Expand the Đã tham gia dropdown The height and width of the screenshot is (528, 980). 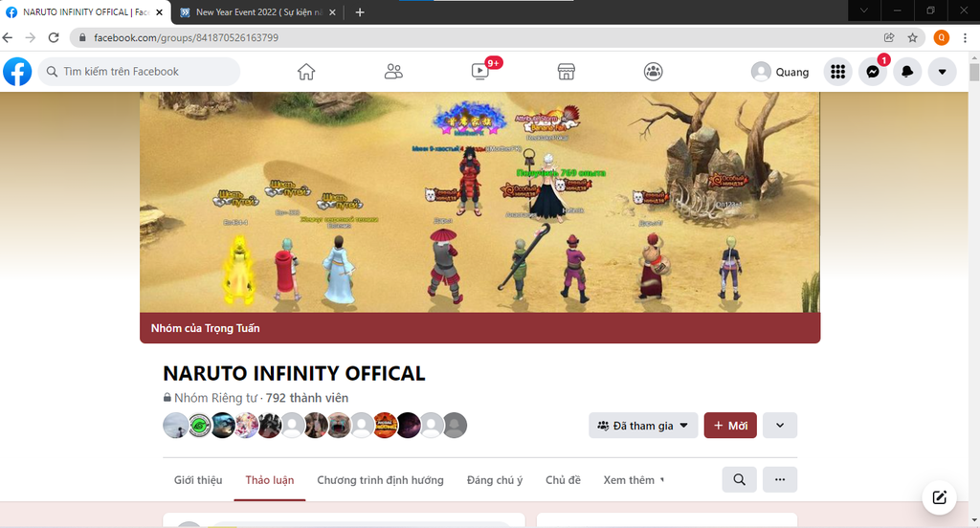(643, 426)
